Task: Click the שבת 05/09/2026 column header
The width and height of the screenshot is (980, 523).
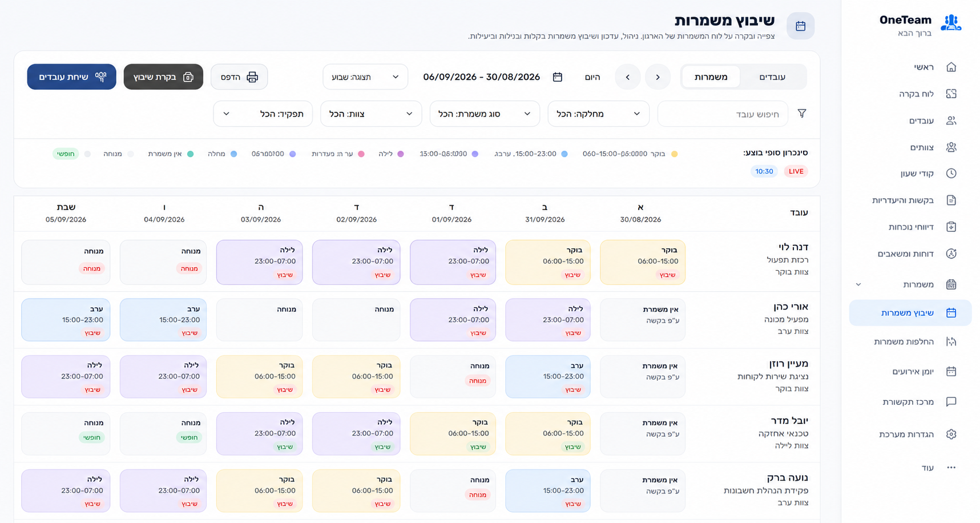Action: pyautogui.click(x=66, y=213)
